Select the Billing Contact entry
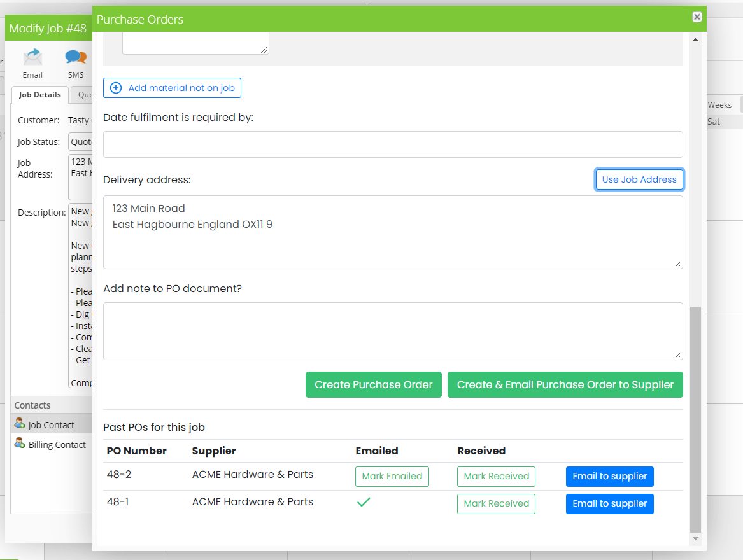Viewport: 743px width, 560px height. 51,444
